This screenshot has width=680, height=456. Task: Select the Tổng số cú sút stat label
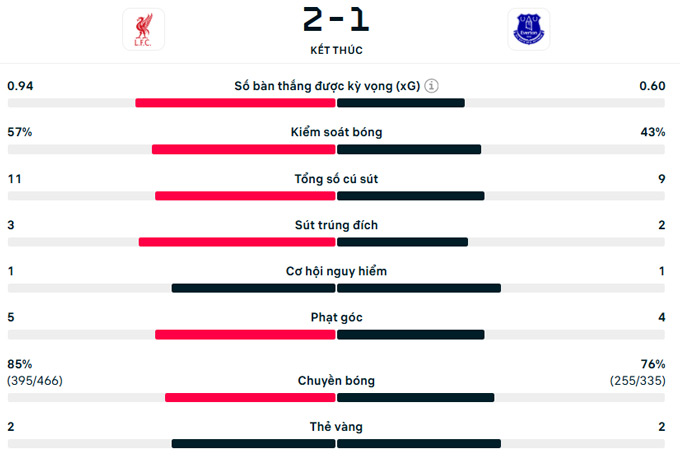(x=336, y=179)
